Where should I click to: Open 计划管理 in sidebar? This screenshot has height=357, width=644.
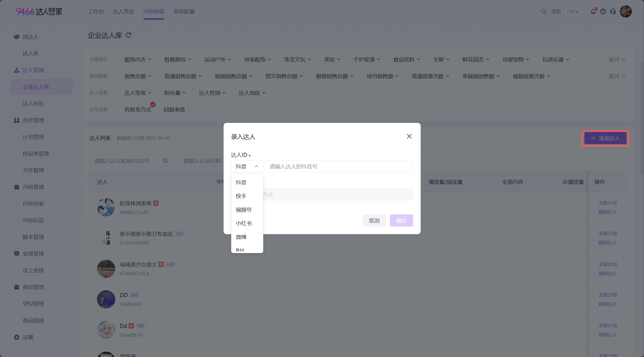pos(33,137)
